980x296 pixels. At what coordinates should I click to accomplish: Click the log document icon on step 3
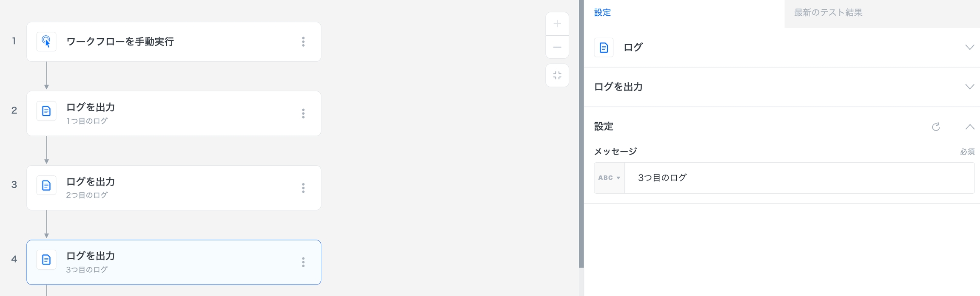coord(46,186)
